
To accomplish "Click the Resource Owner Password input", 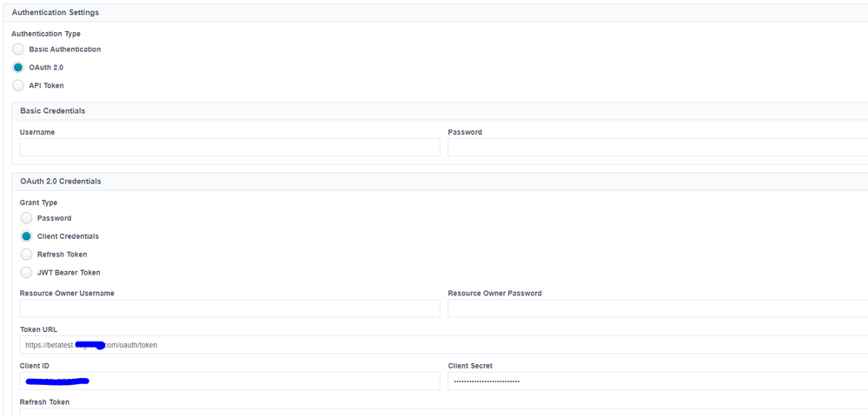I will (657, 309).
